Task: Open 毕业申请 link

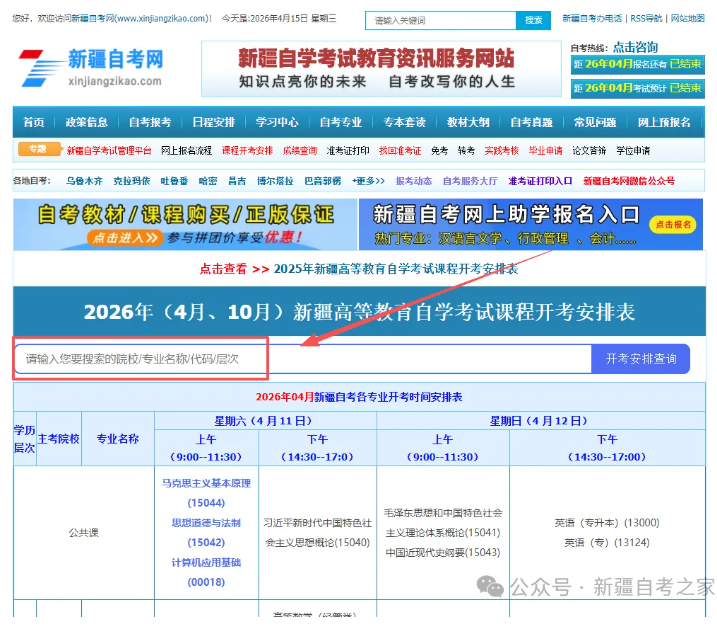Action: tap(546, 151)
